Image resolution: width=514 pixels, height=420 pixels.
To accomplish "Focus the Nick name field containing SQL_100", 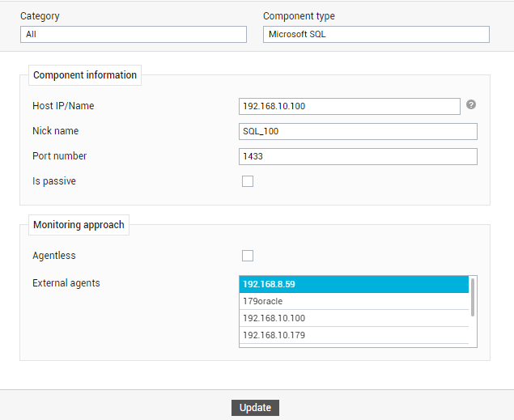I will (x=358, y=131).
